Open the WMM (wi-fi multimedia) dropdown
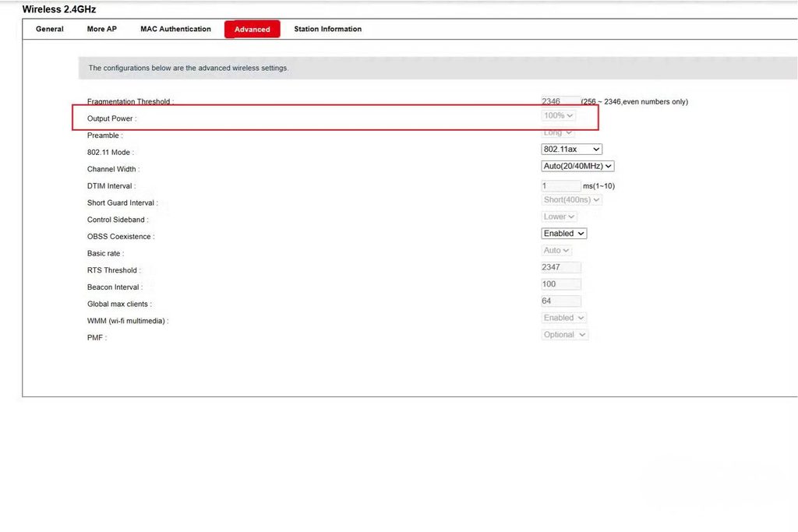This screenshot has height=532, width=798. (x=564, y=318)
